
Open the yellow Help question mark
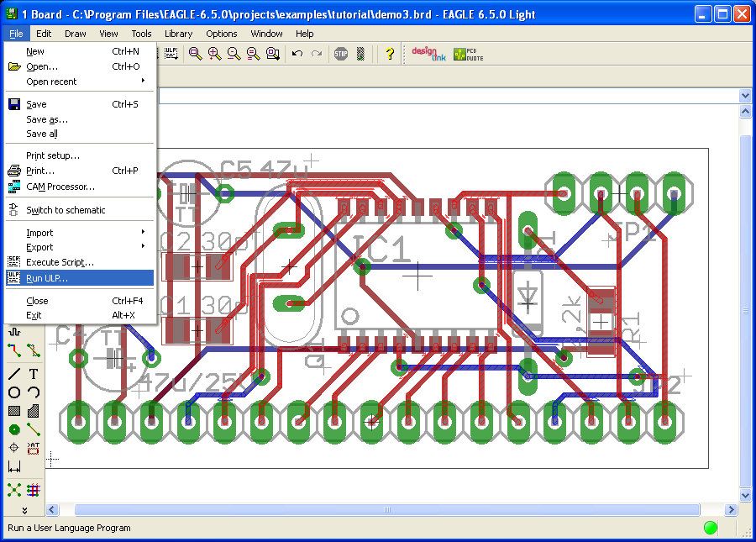point(389,54)
